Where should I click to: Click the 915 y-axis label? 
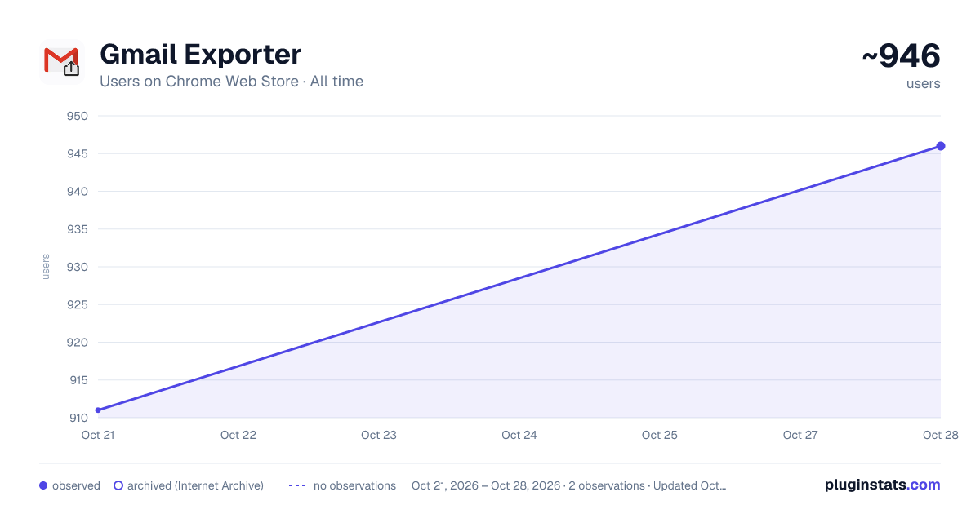click(78, 380)
